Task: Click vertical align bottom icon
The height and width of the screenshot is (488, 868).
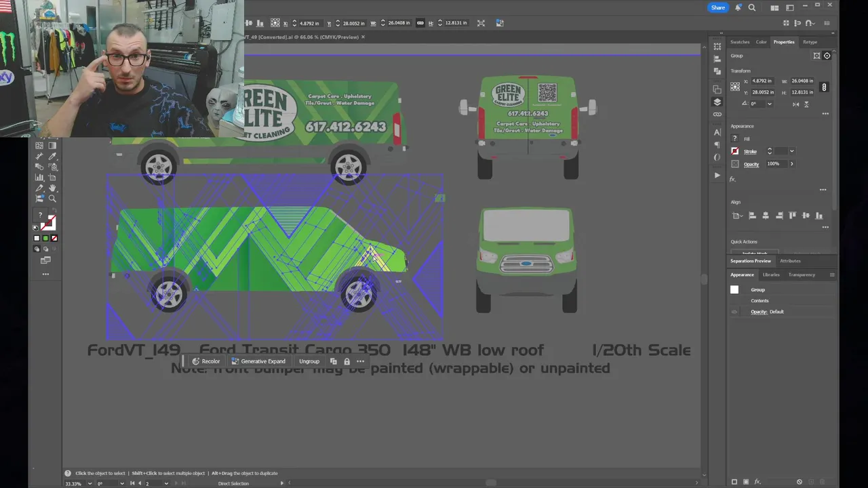Action: click(819, 216)
